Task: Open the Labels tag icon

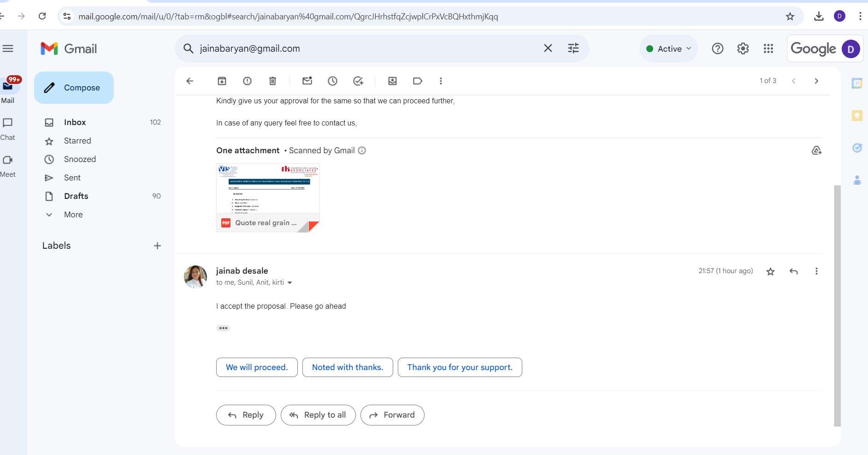Action: (417, 81)
